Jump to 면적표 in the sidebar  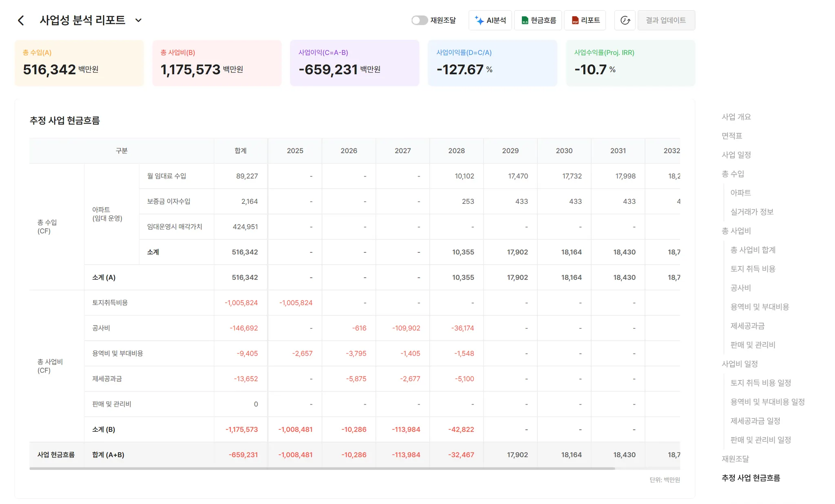(x=731, y=136)
